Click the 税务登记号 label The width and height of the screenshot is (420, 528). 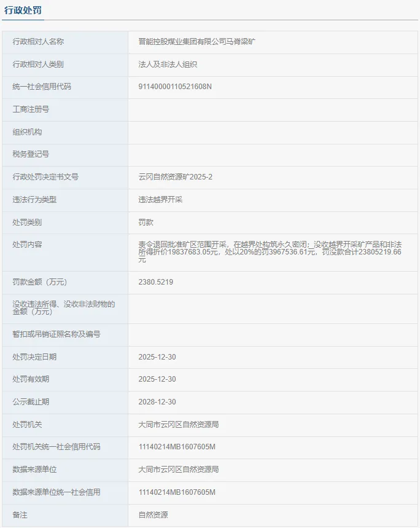[31, 154]
